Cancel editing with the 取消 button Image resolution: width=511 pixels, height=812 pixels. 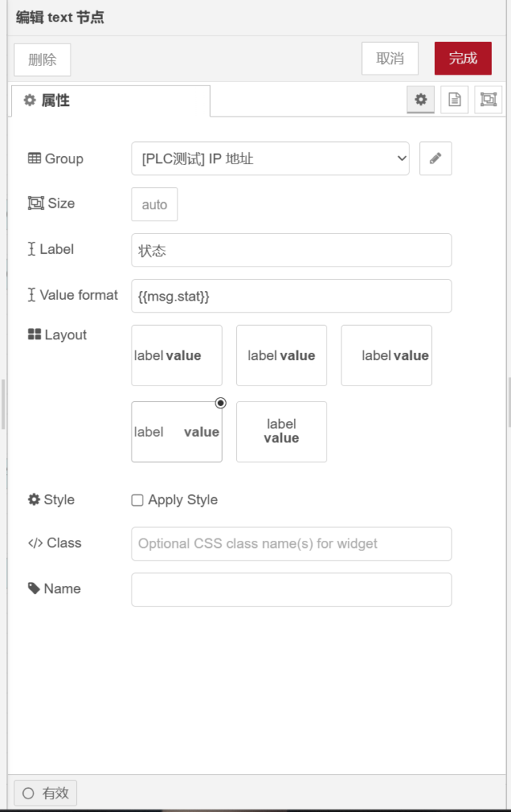click(390, 59)
